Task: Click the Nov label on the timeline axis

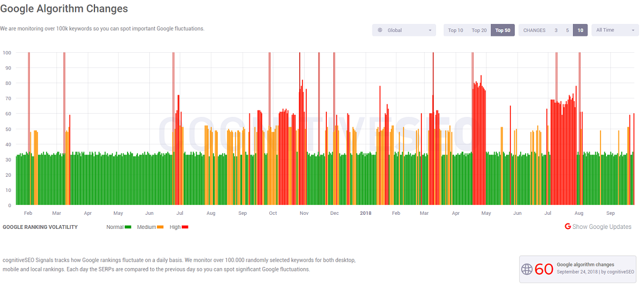Action: tap(304, 213)
